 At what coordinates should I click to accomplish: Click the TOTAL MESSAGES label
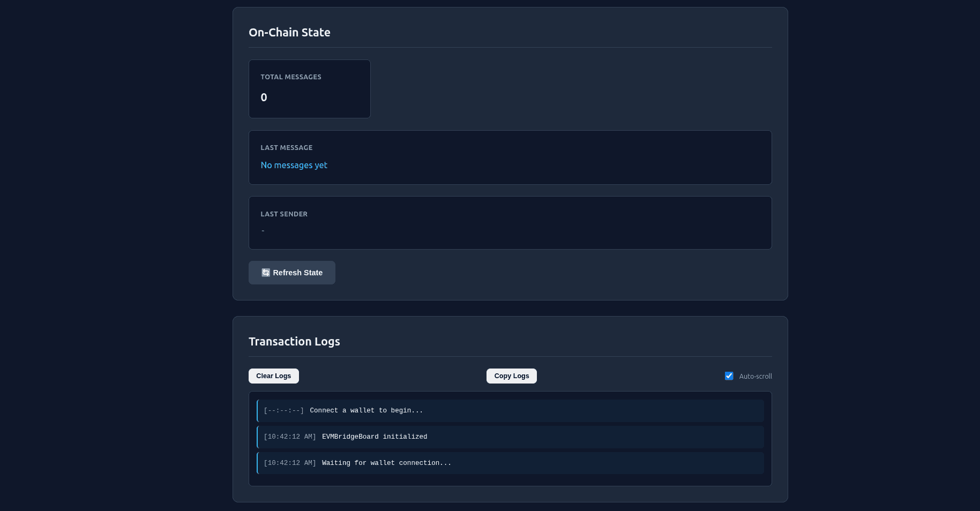tap(291, 77)
